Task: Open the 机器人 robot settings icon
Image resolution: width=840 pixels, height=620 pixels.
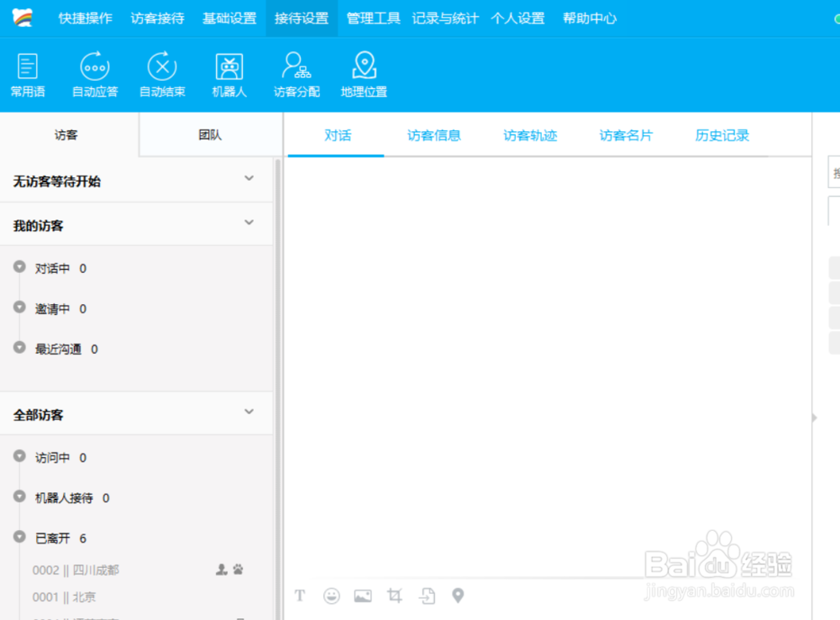Action: pos(228,74)
